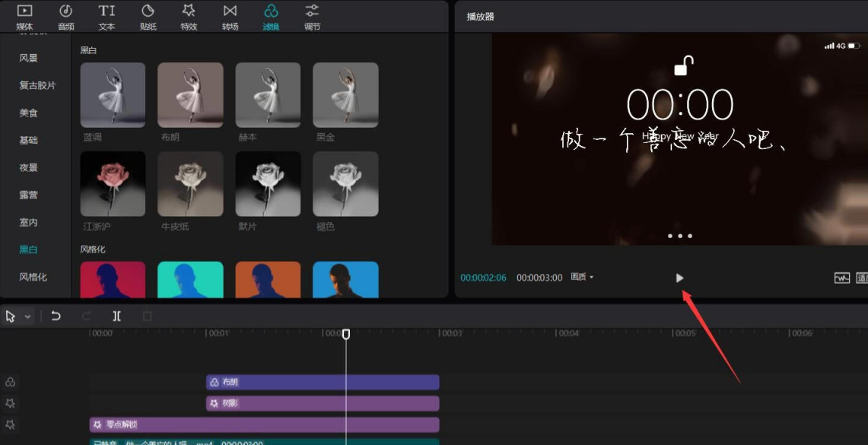Switch to the 音频 audio library panel
Screen dimensions: 868x445
(65, 17)
